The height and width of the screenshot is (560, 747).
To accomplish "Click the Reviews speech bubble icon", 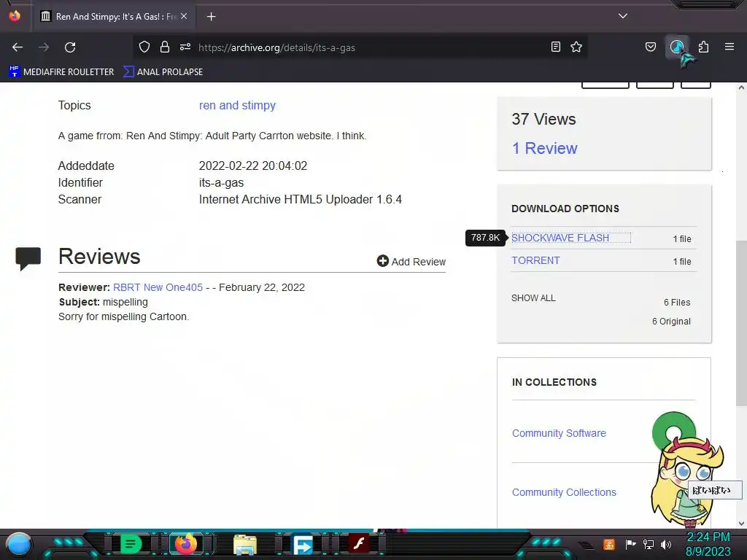I will [28, 259].
